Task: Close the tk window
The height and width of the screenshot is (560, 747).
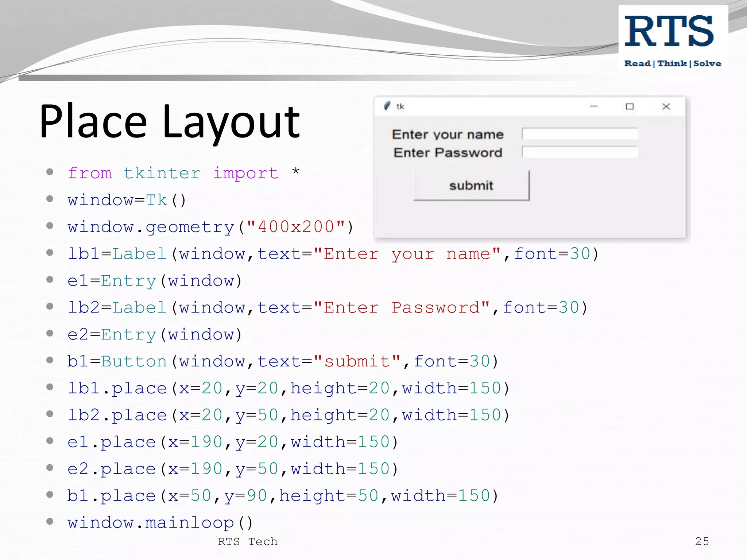Action: pos(666,106)
